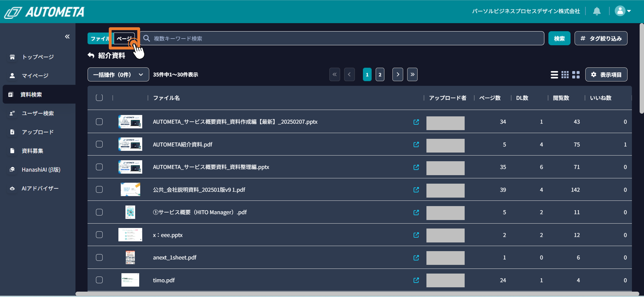Open アップロード in sidebar
Screen dimensions: 644x297
(37, 132)
